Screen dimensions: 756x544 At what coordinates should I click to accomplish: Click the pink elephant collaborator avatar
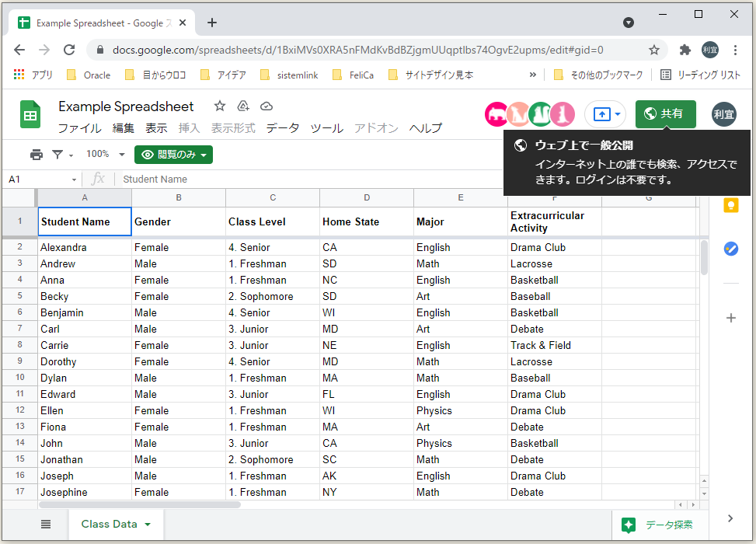click(x=496, y=114)
